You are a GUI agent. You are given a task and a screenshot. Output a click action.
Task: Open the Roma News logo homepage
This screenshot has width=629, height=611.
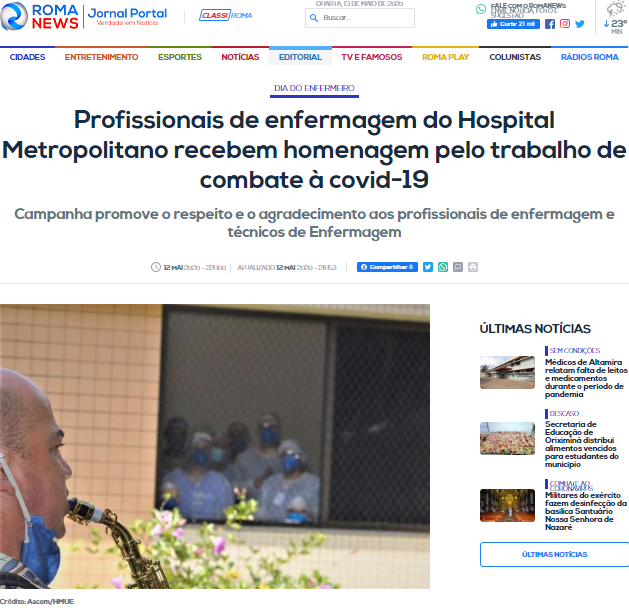[x=39, y=16]
